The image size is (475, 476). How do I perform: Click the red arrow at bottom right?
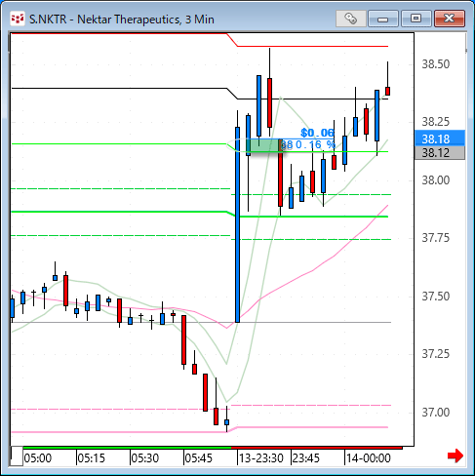(455, 456)
